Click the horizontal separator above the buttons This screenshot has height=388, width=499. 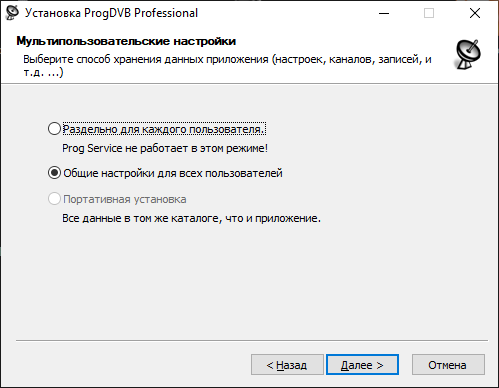252,340
